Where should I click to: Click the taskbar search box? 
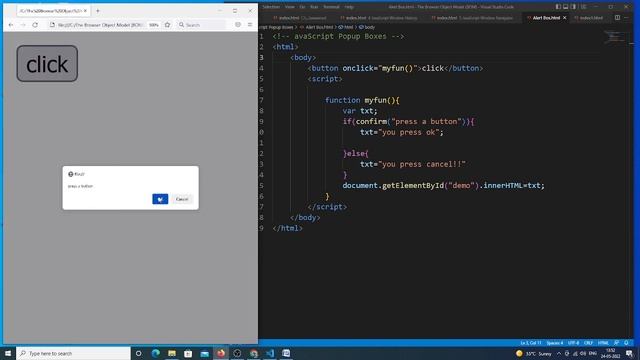73,353
